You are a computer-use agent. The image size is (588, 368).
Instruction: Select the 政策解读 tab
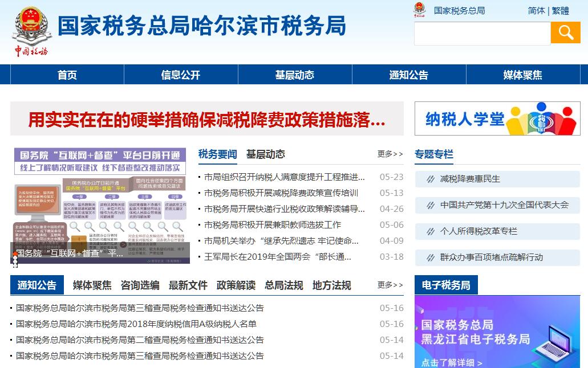pos(236,285)
